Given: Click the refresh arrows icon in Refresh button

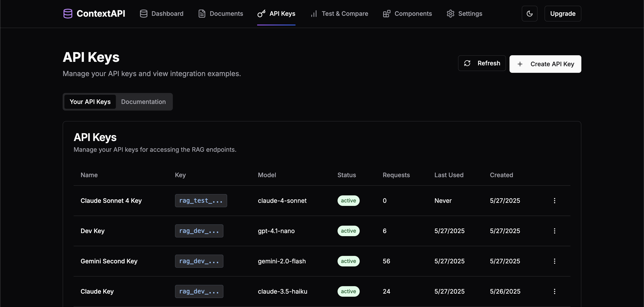Looking at the screenshot, I should pos(468,63).
